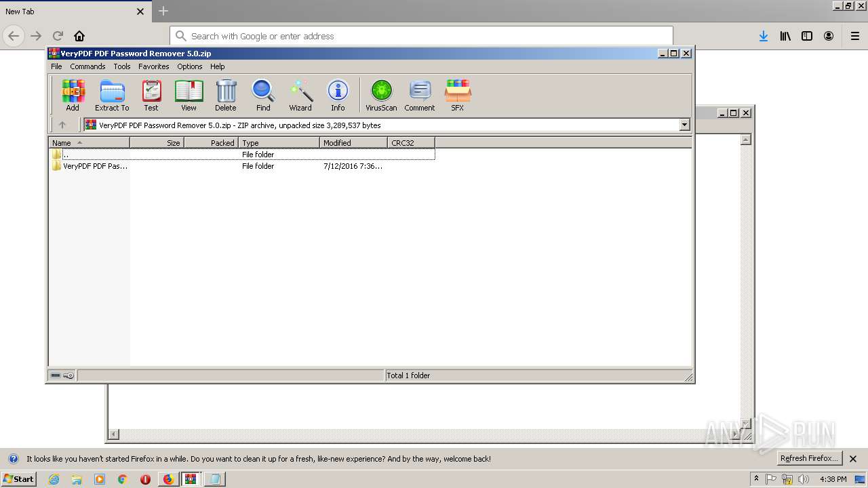Click the volume speaker tray icon
Screen dimensions: 868x488
pos(804,479)
